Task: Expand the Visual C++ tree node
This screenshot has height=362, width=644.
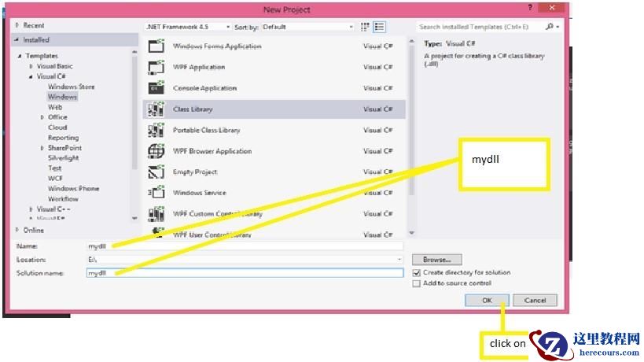Action: pos(31,209)
